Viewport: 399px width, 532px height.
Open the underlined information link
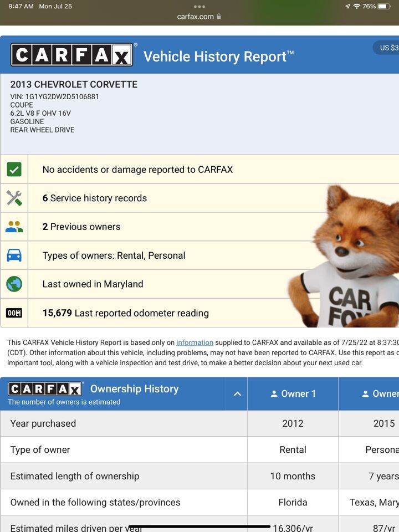[195, 342]
